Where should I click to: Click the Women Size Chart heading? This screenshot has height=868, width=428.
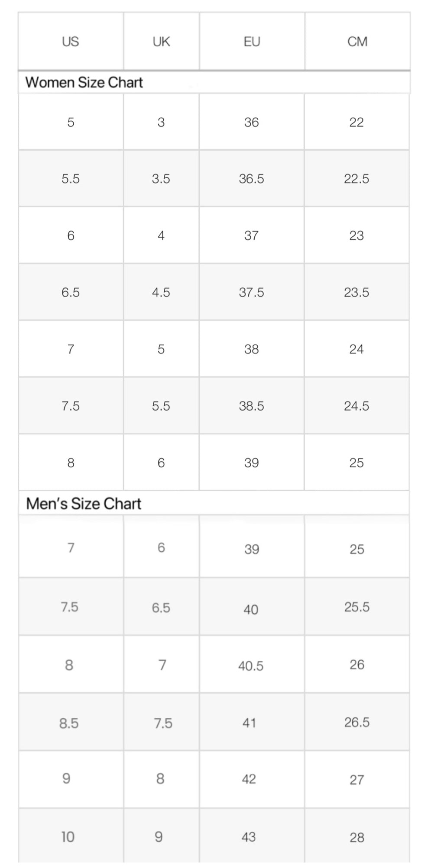click(x=84, y=82)
